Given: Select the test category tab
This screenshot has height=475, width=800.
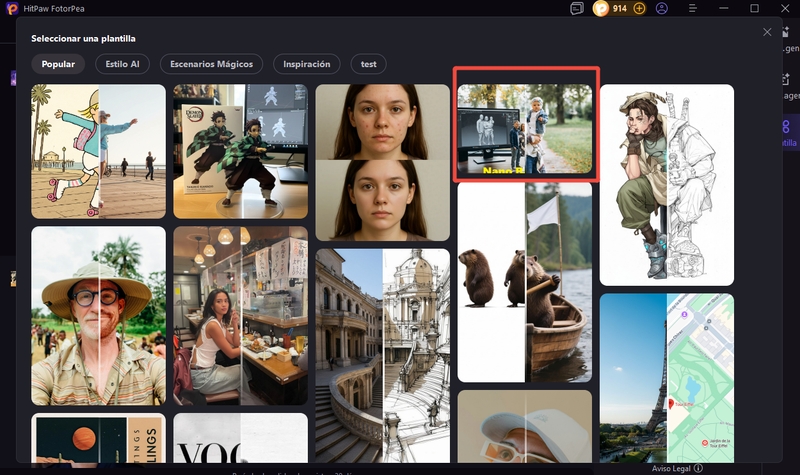Looking at the screenshot, I should pos(369,64).
